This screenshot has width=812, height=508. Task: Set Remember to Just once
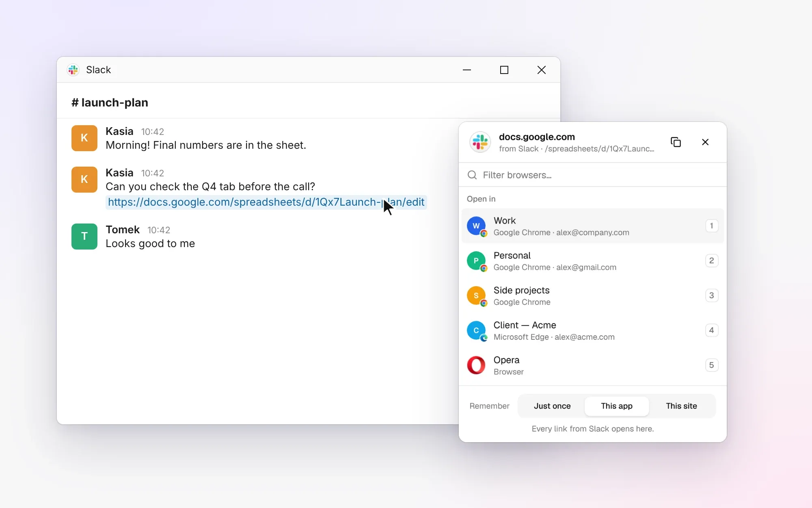pyautogui.click(x=552, y=406)
